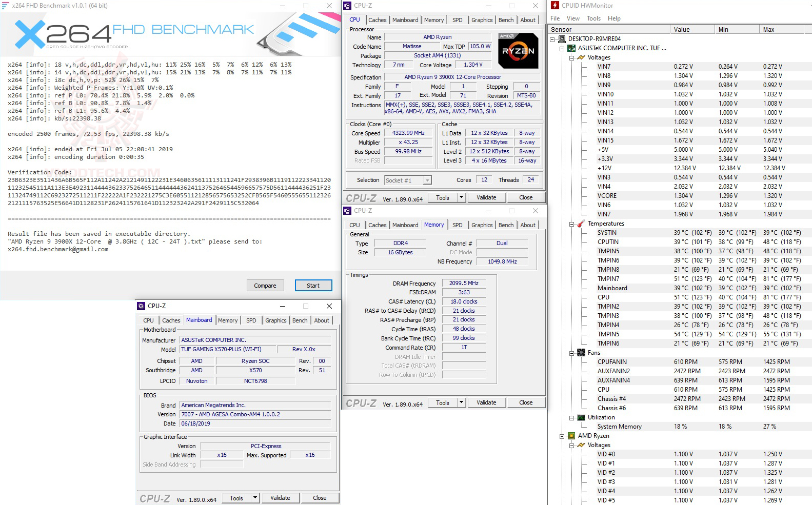Click the mainboard Model field TUF GAMING X570-PLUS

click(x=228, y=349)
